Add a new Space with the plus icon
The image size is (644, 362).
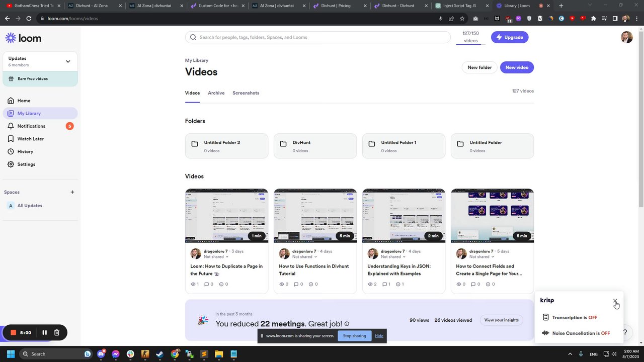72,192
